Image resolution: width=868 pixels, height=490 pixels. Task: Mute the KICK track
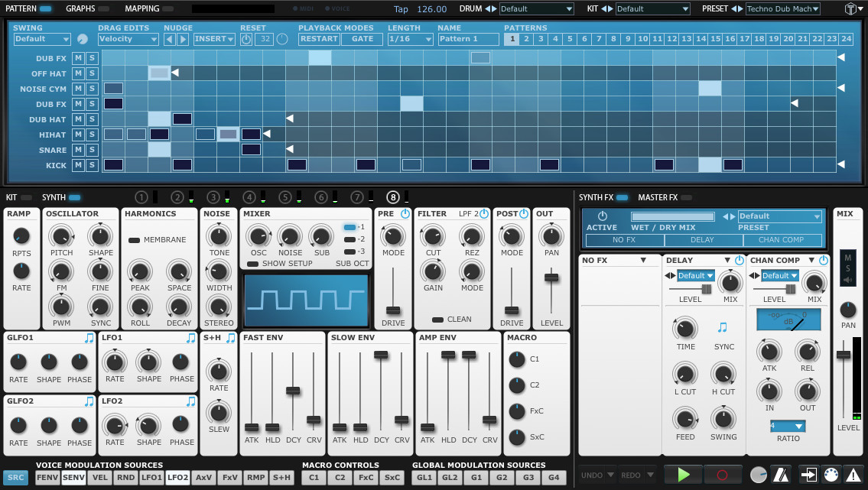click(x=79, y=165)
